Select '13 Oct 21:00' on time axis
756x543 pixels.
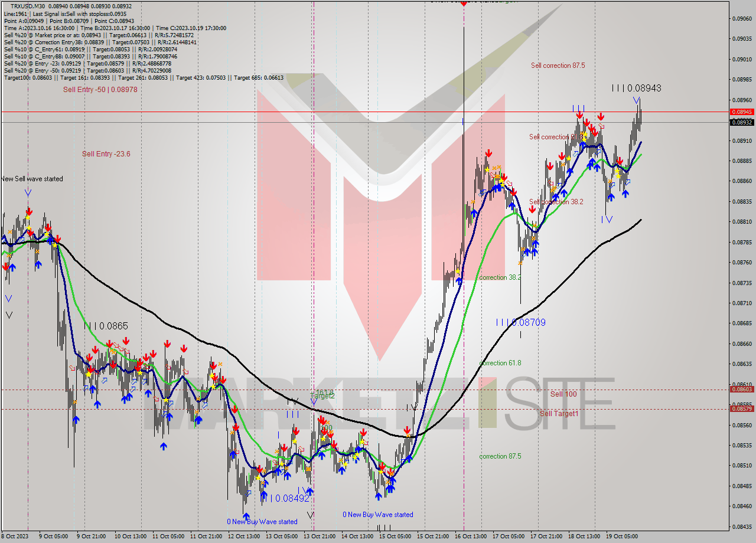click(320, 537)
